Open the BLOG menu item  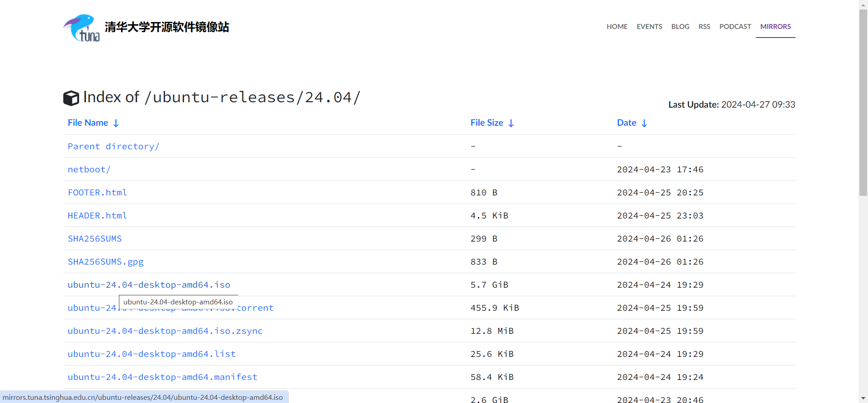click(680, 27)
